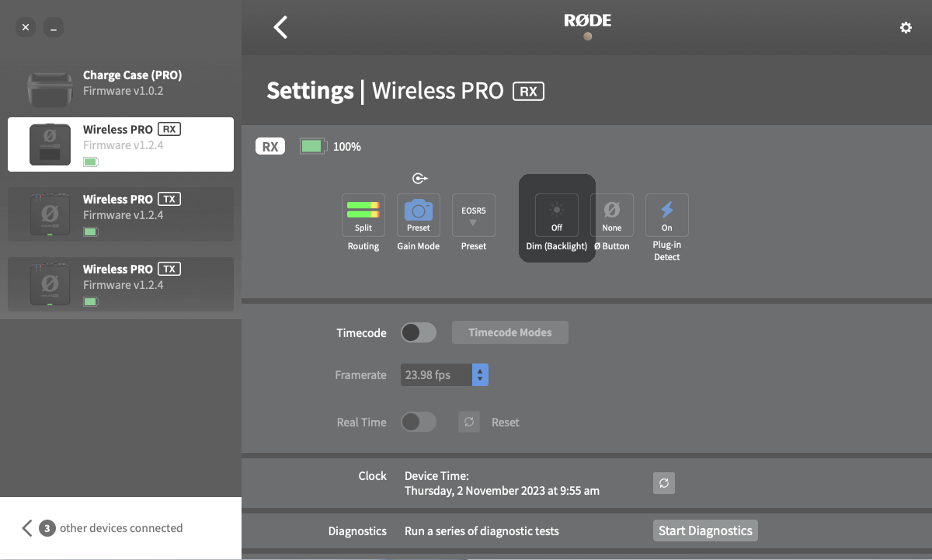Click the Real Time reset refresh icon
932x560 pixels.
click(469, 422)
